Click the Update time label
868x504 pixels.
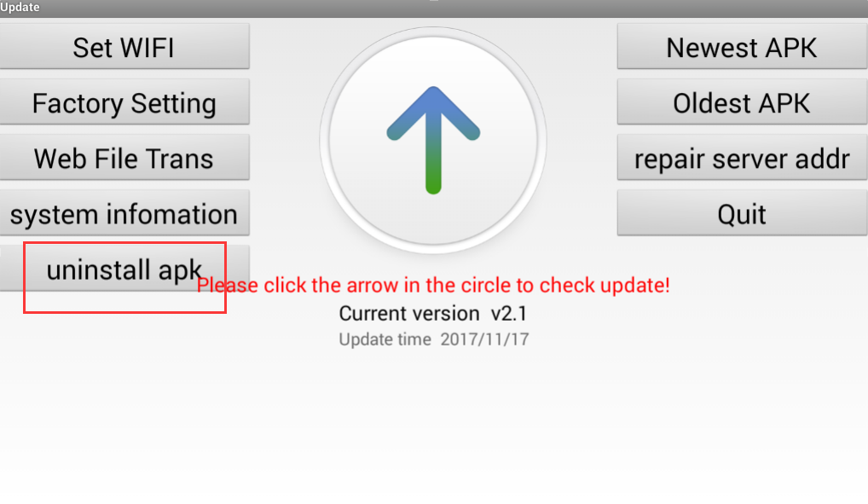click(385, 339)
